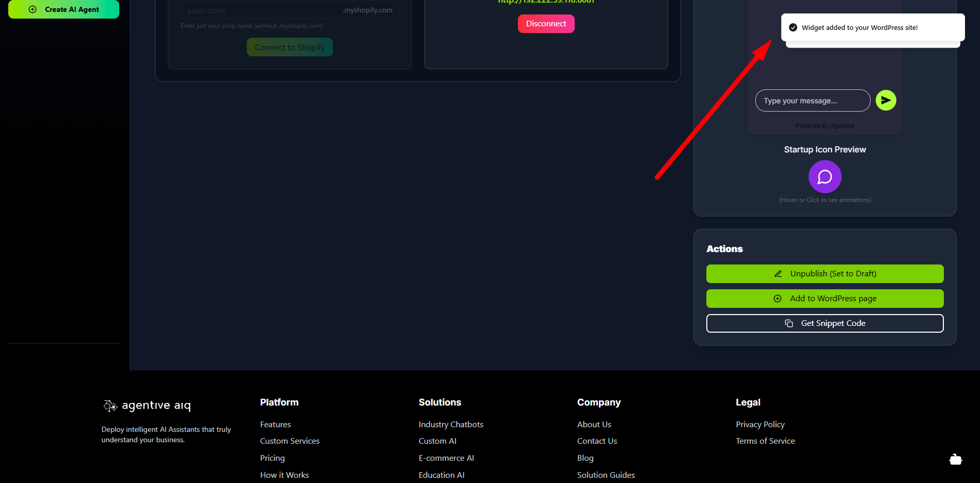
Task: Focus the Type your message input
Action: (x=812, y=101)
